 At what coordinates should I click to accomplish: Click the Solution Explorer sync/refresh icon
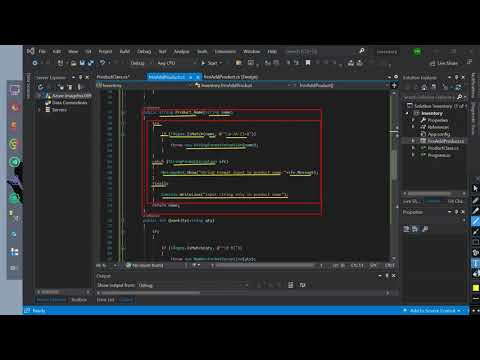pos(459,87)
